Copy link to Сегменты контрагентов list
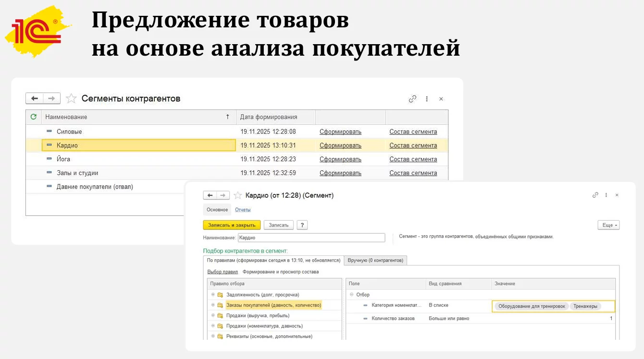The width and height of the screenshot is (644, 359). (412, 99)
